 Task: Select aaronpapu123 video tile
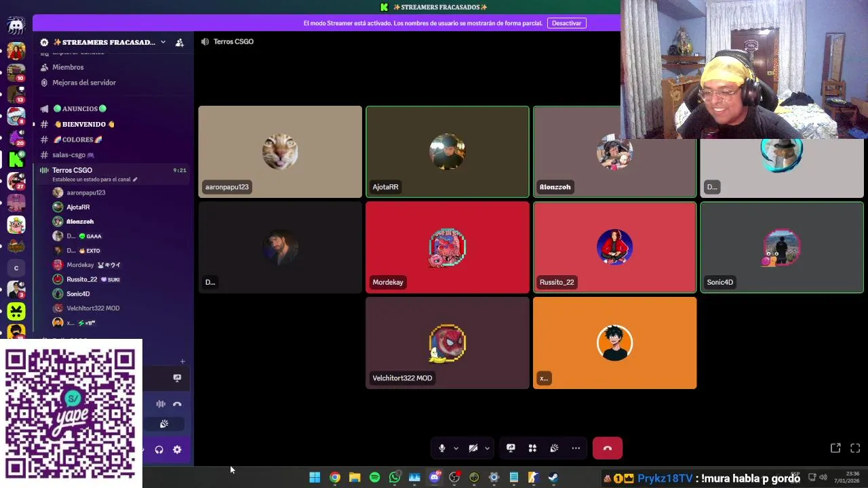(x=280, y=152)
